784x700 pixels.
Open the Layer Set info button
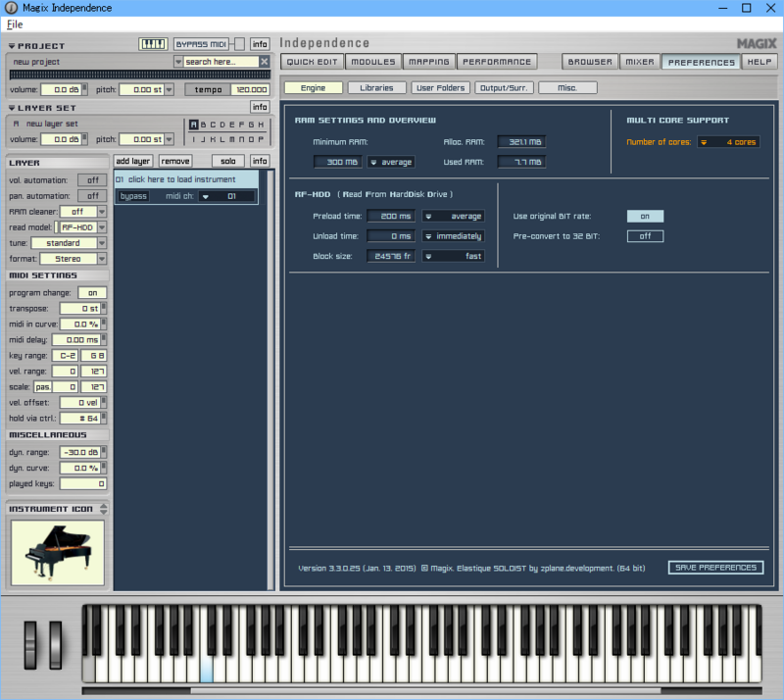click(260, 107)
